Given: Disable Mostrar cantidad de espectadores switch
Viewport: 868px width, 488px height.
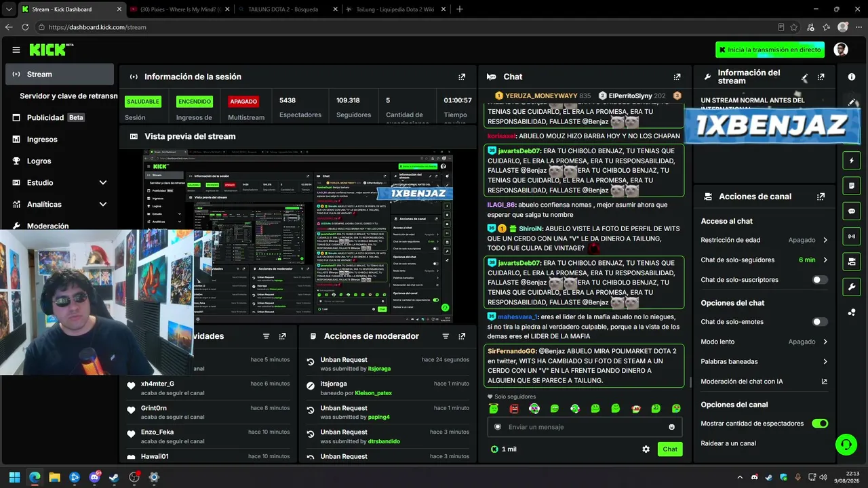Looking at the screenshot, I should (x=820, y=424).
